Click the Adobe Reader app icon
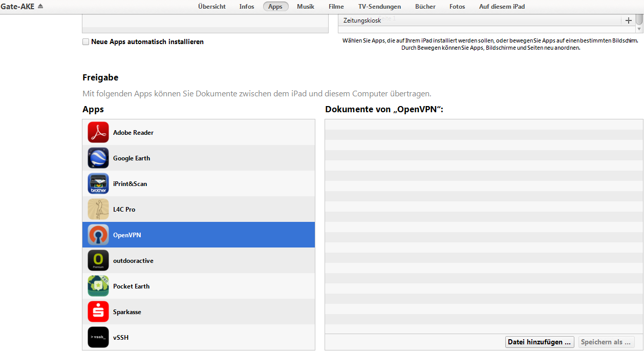Screen dimensions: 644x351 (98, 132)
